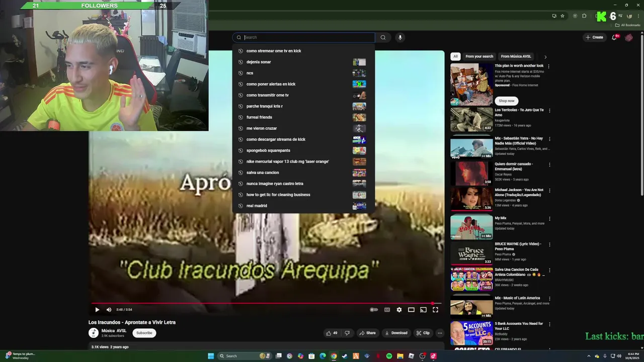Viewport: 644px width, 362px height.
Task: Switch to theater mode
Action: [x=411, y=310]
